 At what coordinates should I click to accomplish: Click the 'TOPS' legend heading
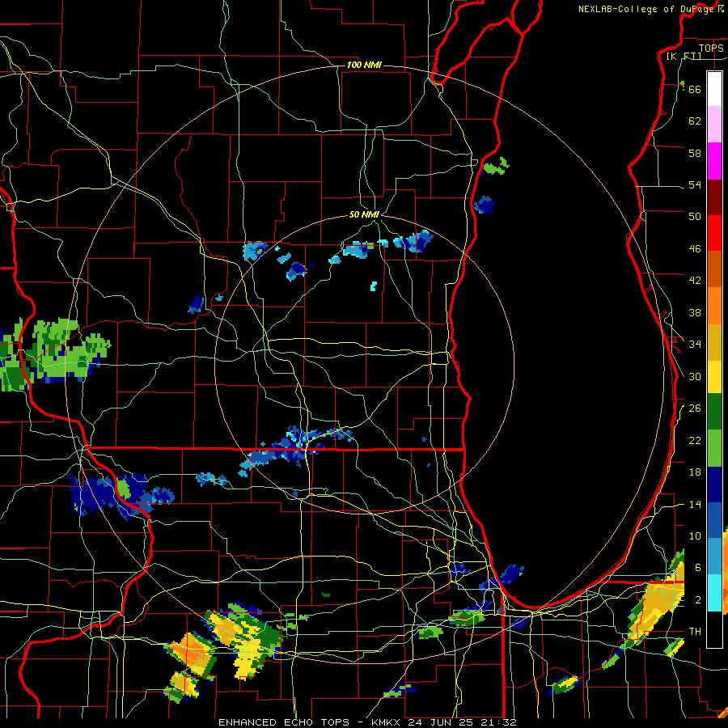[711, 48]
